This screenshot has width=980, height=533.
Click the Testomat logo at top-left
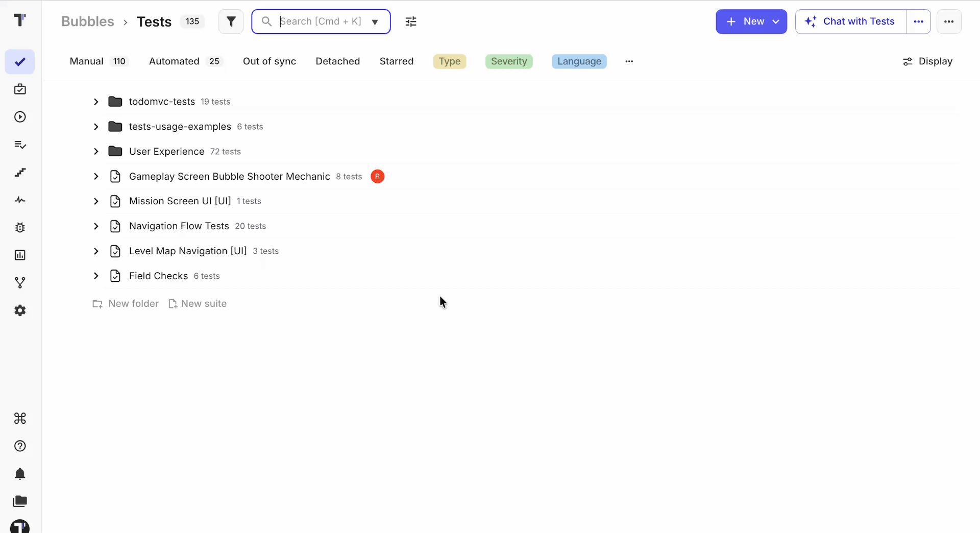(x=20, y=20)
